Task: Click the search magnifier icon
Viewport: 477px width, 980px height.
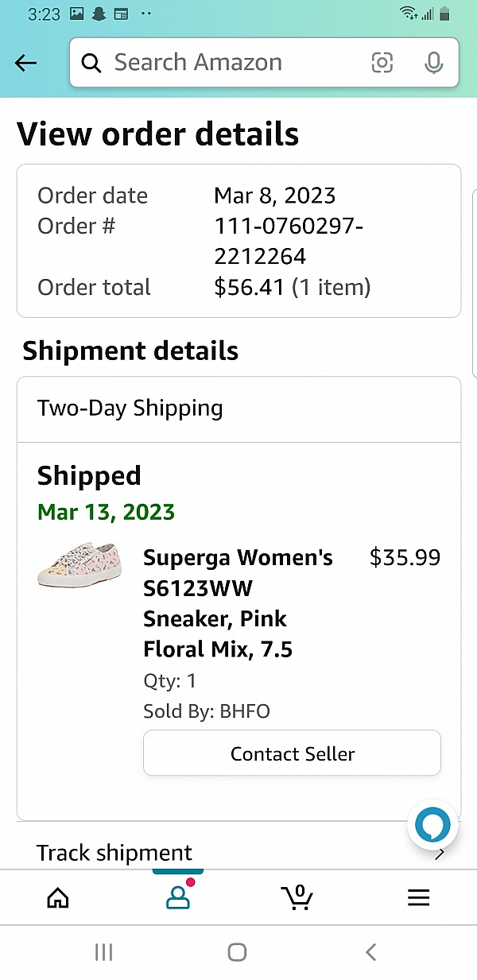Action: 92,63
